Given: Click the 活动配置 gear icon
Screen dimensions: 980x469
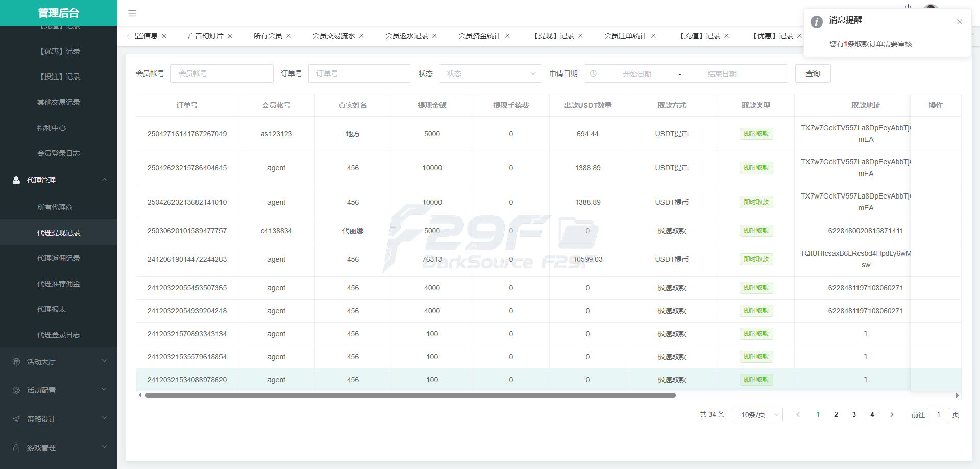Looking at the screenshot, I should tap(16, 390).
